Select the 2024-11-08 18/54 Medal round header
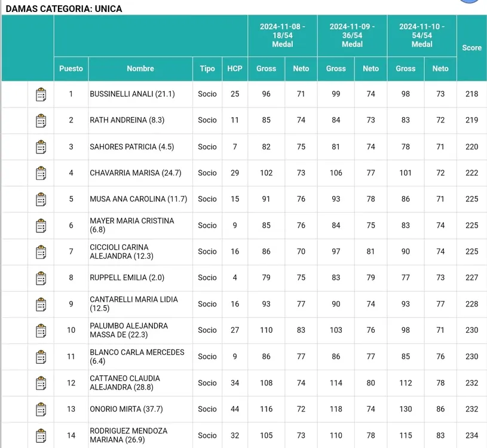 point(283,35)
